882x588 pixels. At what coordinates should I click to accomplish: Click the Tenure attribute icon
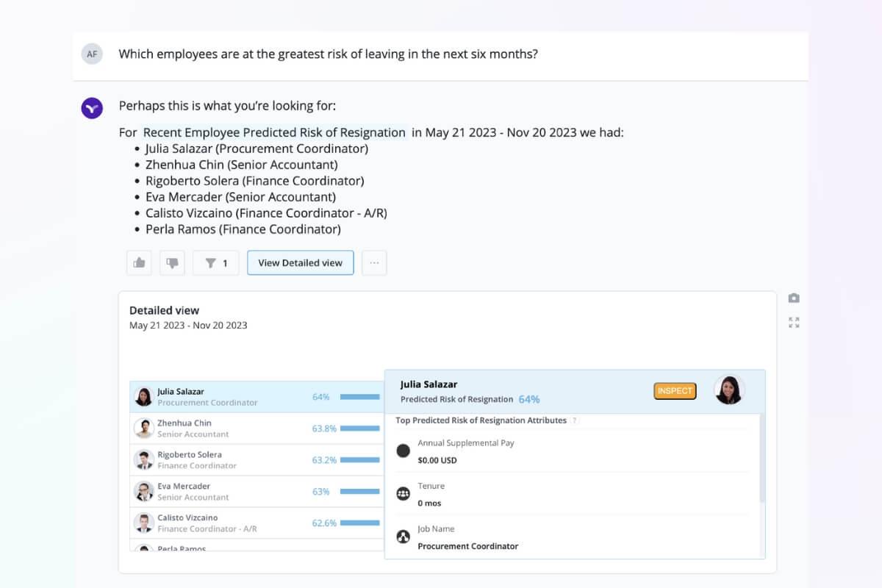point(403,494)
